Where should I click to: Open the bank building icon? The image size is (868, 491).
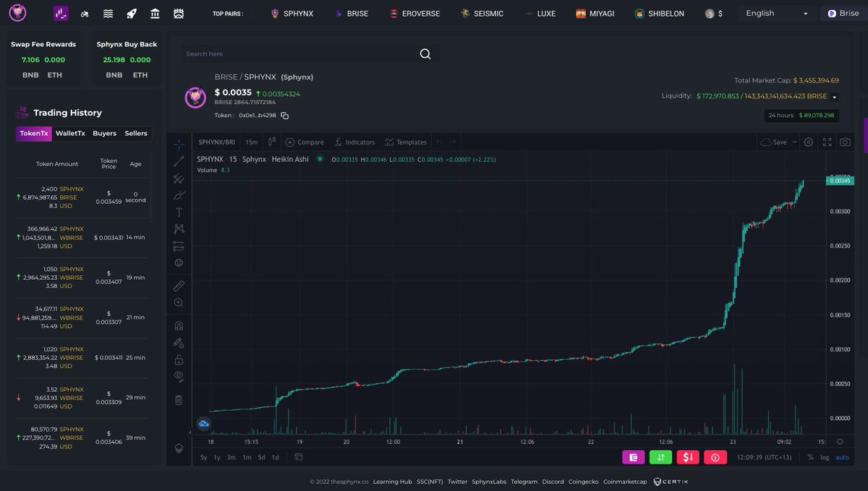click(155, 14)
